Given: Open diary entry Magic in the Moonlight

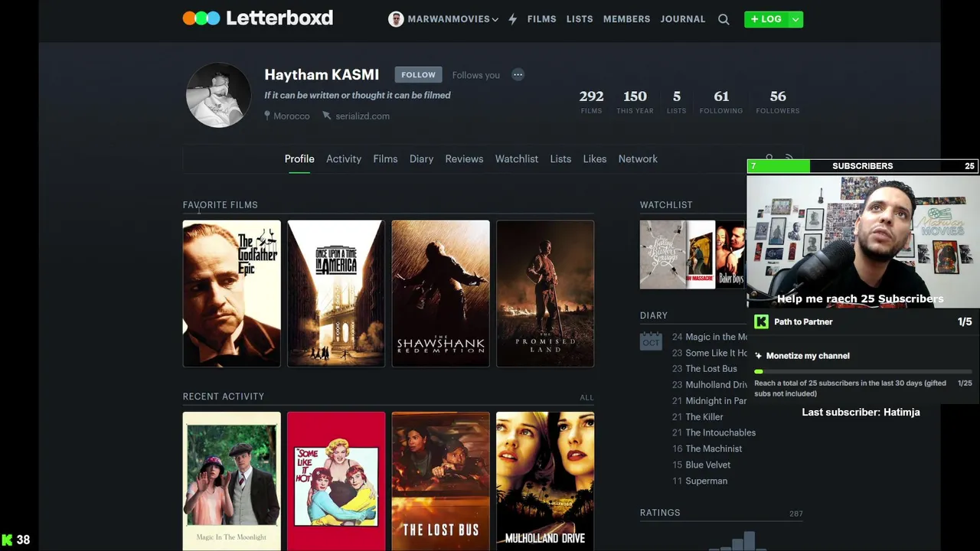Looking at the screenshot, I should [x=716, y=337].
